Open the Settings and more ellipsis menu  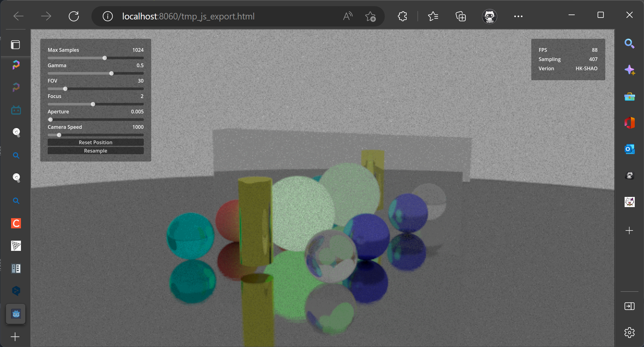tap(519, 16)
